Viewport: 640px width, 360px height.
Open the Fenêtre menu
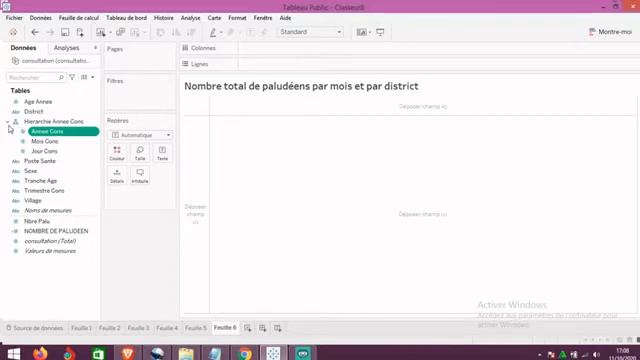pos(263,18)
